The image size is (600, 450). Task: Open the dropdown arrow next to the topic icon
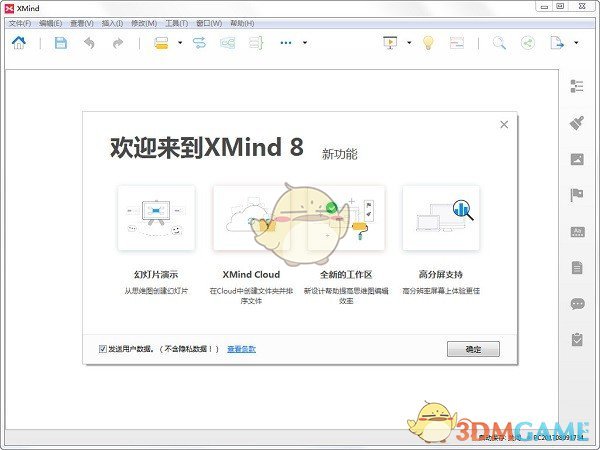pyautogui.click(x=180, y=42)
